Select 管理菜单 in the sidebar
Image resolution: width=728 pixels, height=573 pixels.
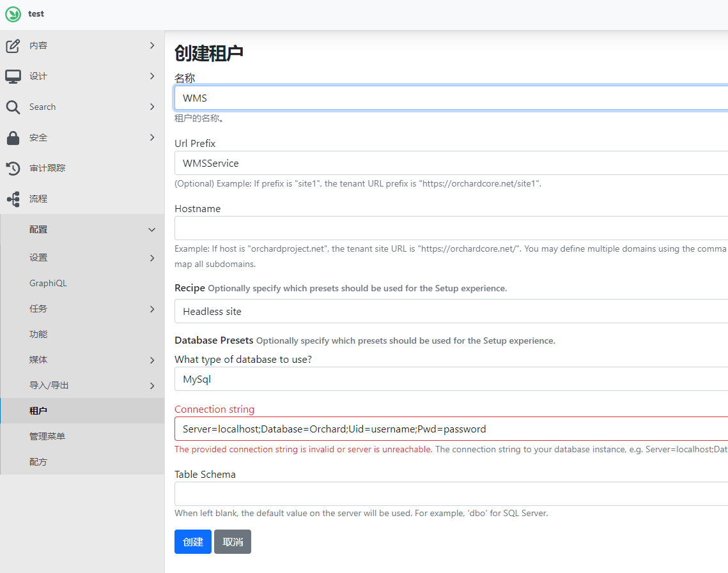coord(48,435)
